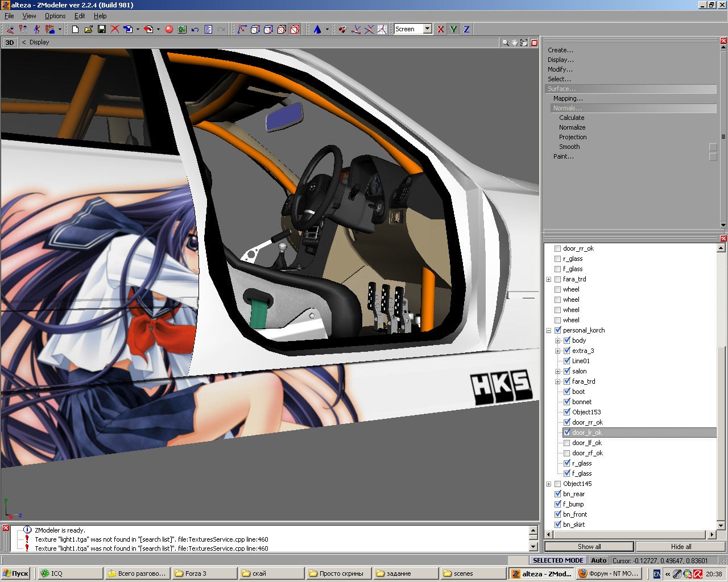This screenshot has width=728, height=582.
Task: Select the Smooth normals command
Action: [x=569, y=147]
